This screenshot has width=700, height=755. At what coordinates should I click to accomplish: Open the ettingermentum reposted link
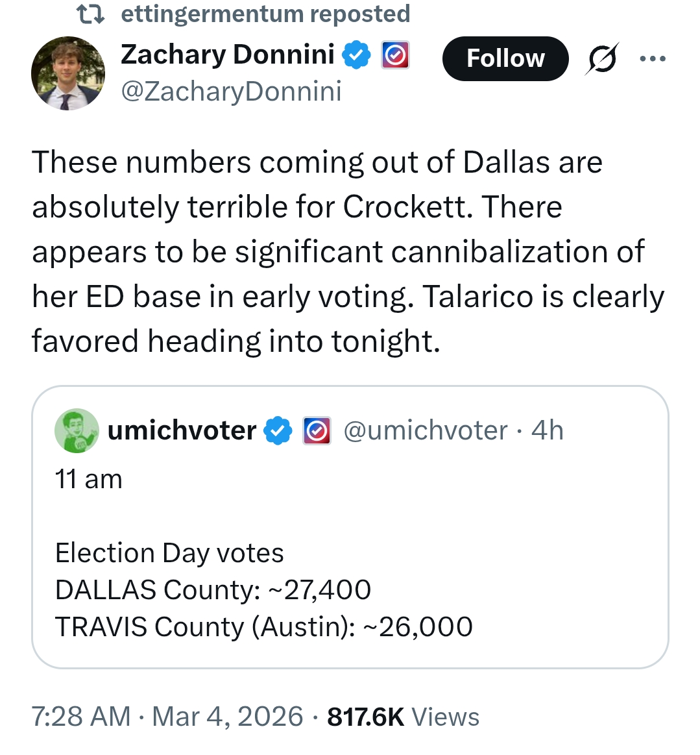pos(265,14)
